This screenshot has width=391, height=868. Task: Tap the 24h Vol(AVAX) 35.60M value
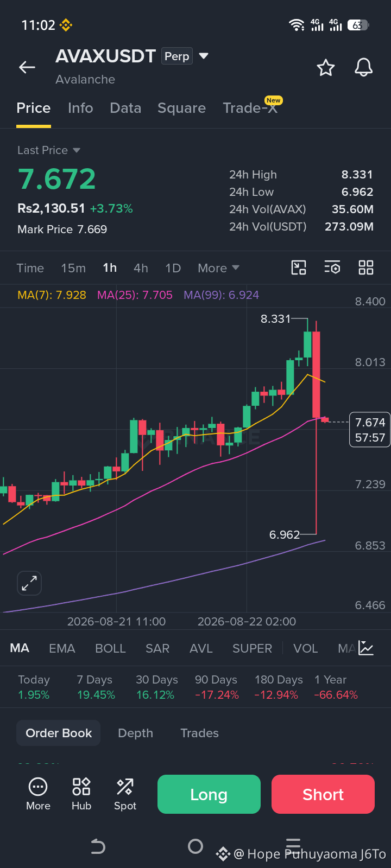pos(352,209)
